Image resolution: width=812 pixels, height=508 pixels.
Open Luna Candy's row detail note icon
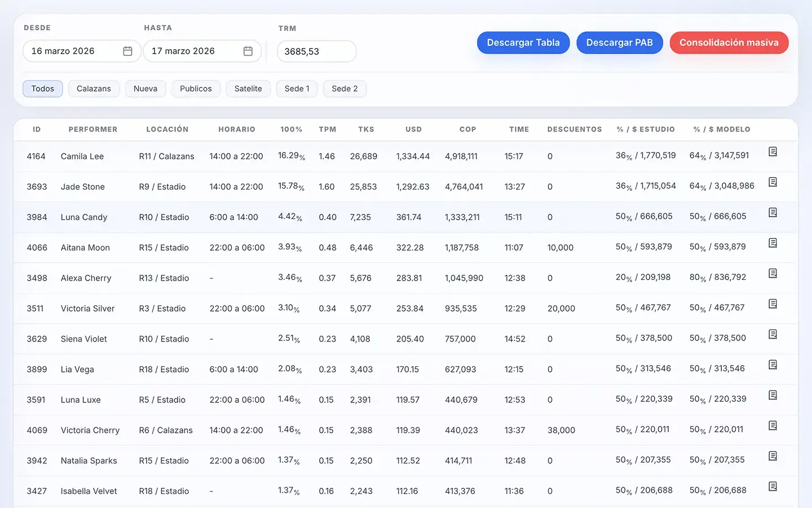[x=773, y=212]
